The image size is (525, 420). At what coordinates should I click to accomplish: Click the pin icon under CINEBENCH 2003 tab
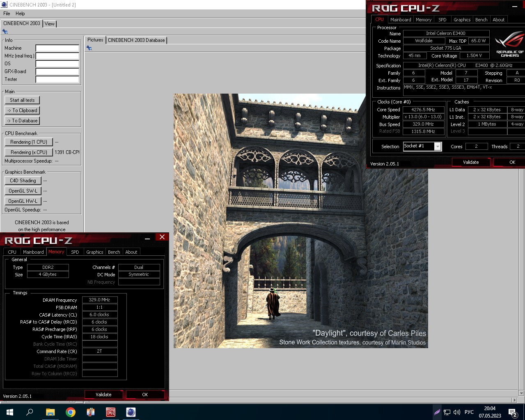[x=5, y=32]
